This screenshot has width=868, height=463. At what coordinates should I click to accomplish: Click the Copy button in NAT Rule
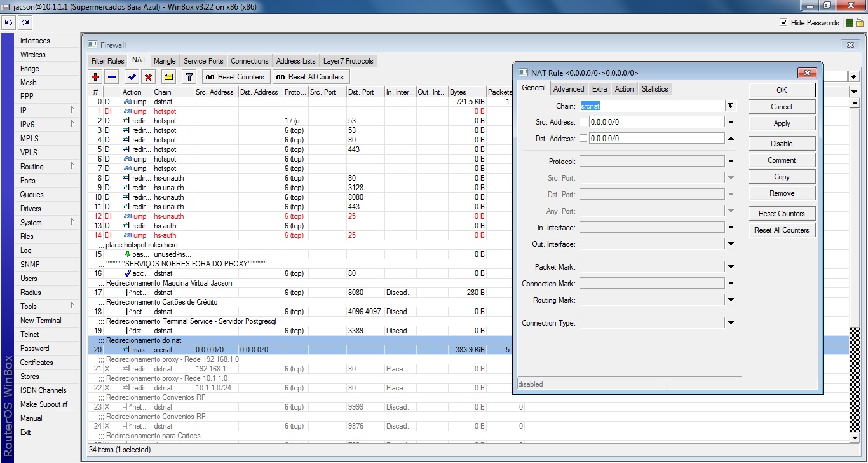(x=782, y=177)
